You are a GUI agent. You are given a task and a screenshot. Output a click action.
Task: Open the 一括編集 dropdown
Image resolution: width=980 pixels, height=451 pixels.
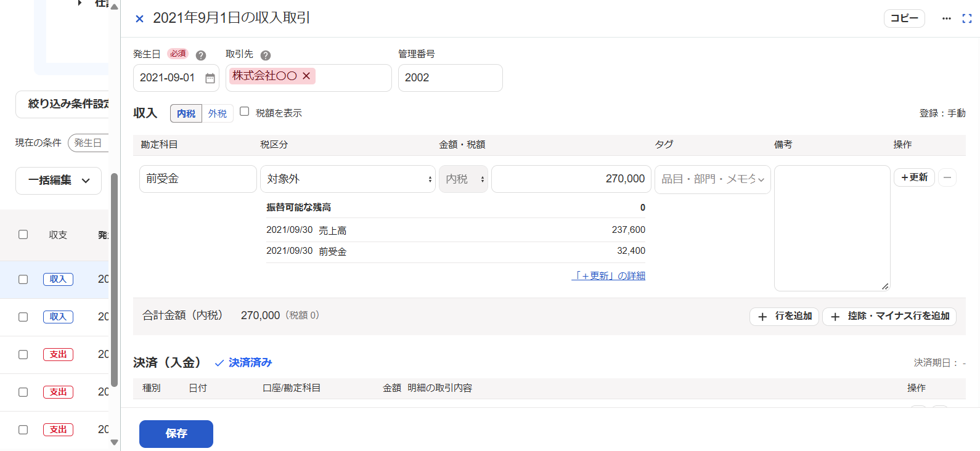pyautogui.click(x=59, y=181)
